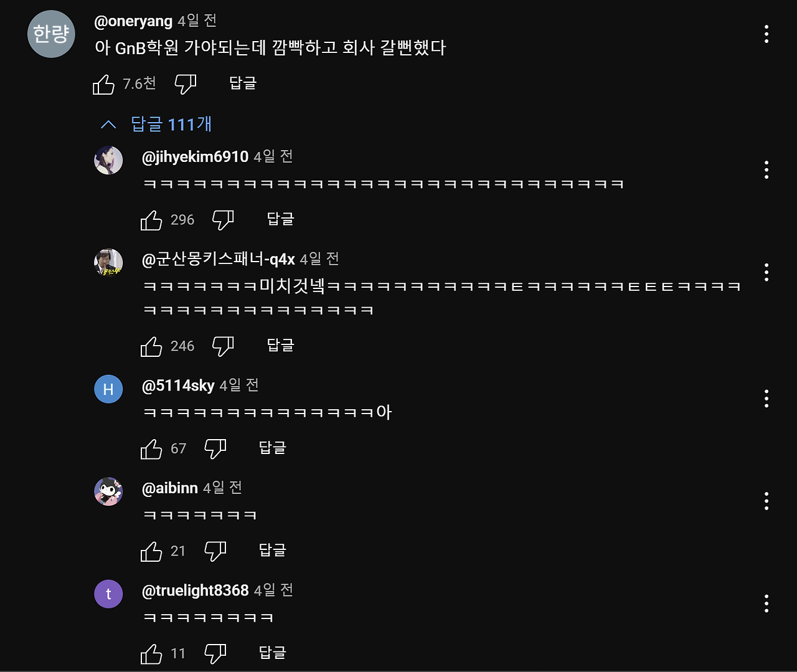Dislike @jihyekim6910's reply

click(x=224, y=219)
